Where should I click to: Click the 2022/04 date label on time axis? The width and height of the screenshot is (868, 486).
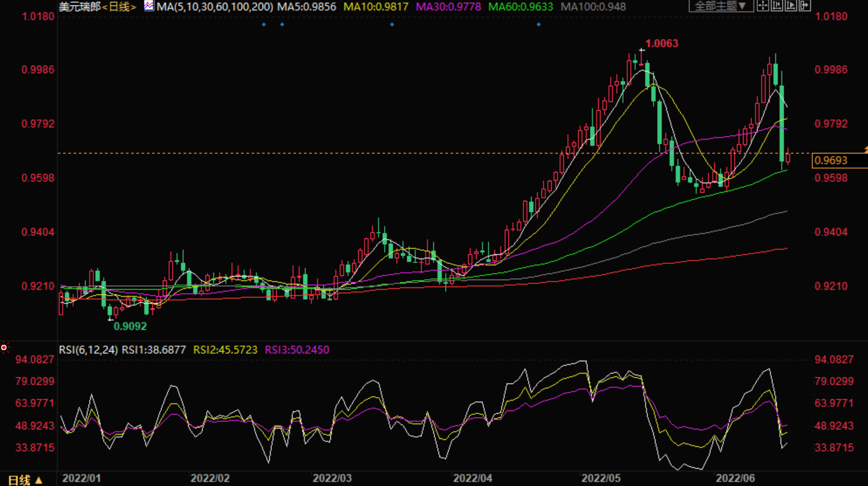pyautogui.click(x=472, y=478)
